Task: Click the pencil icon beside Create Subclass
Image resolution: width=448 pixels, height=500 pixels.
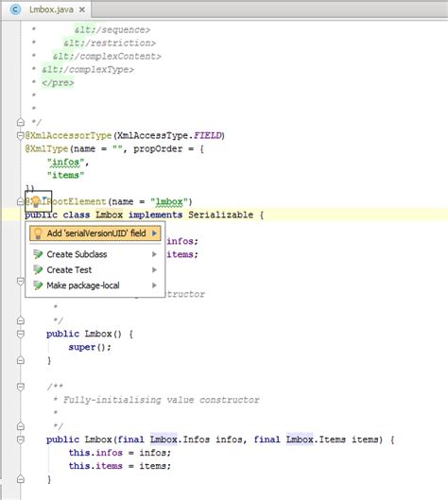Action: [x=38, y=254]
